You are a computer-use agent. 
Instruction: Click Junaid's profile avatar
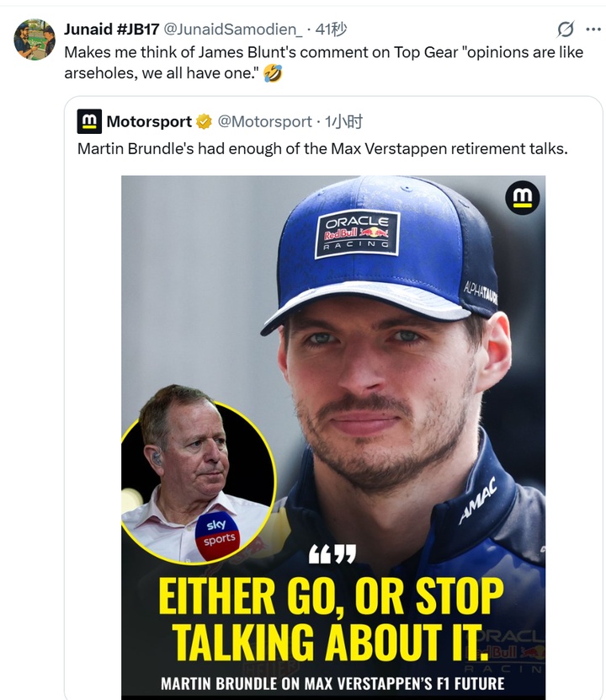coord(35,40)
